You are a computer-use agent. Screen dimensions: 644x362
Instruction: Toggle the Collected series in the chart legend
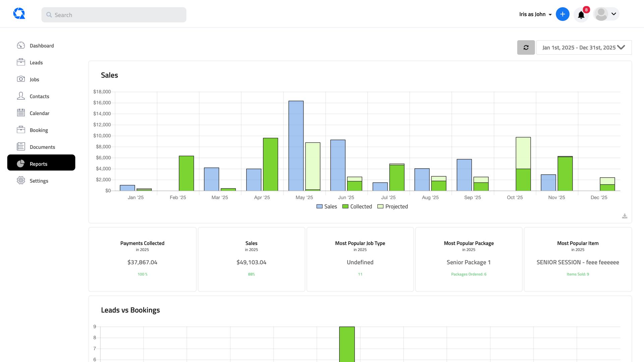pyautogui.click(x=357, y=206)
